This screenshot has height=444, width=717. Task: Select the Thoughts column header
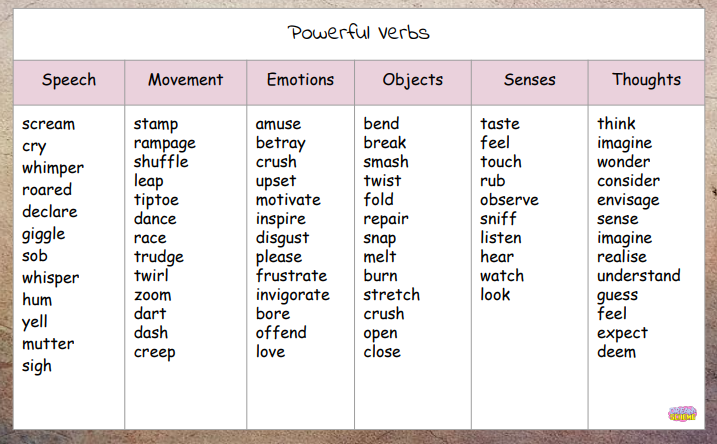(x=646, y=80)
